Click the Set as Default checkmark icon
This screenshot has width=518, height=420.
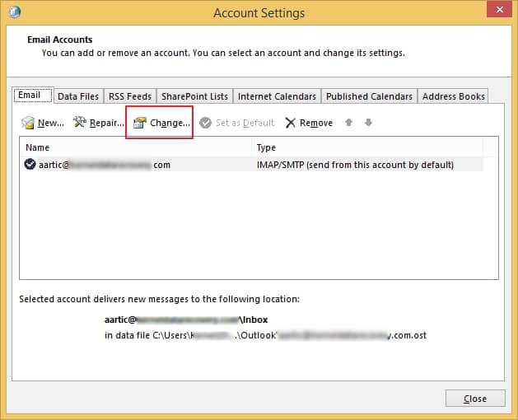[206, 123]
